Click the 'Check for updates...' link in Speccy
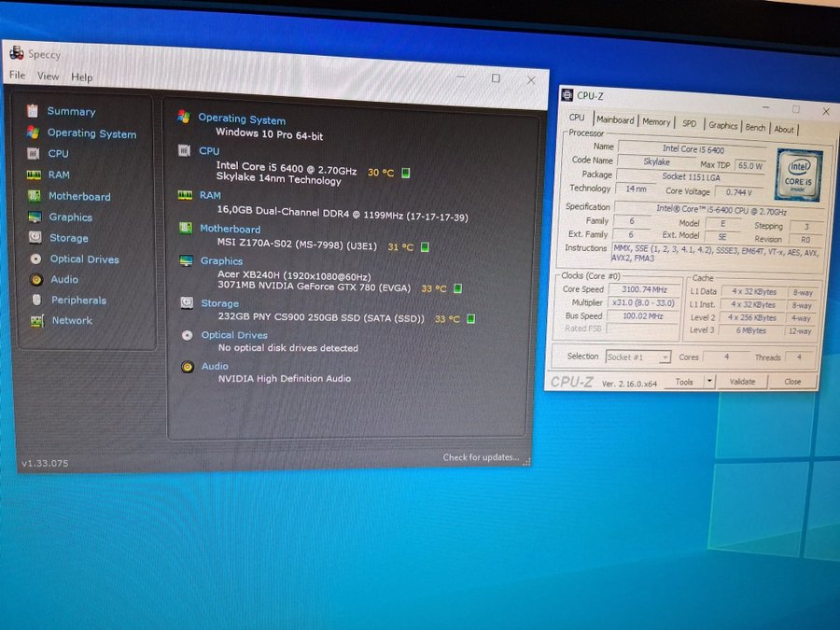 point(481,457)
